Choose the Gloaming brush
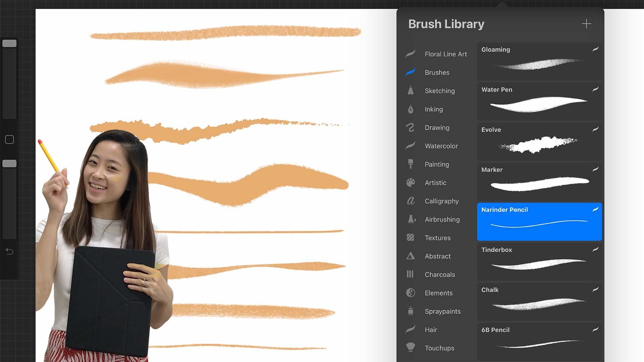 pos(539,61)
